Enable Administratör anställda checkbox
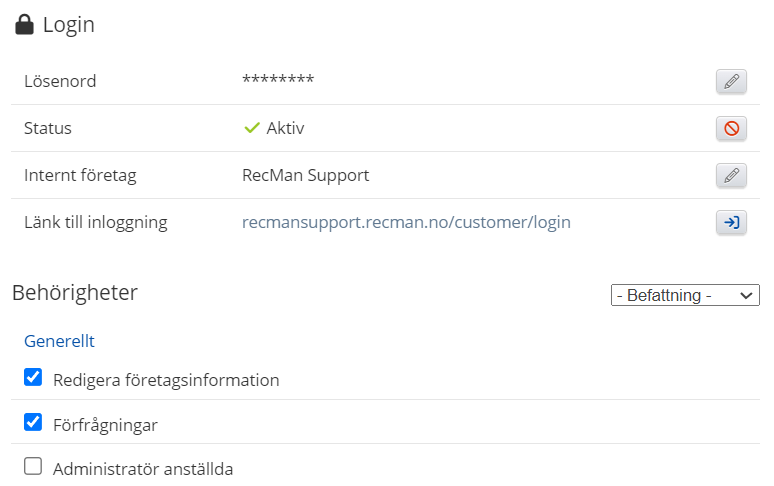Screen dimensions: 774x486 click(x=33, y=466)
